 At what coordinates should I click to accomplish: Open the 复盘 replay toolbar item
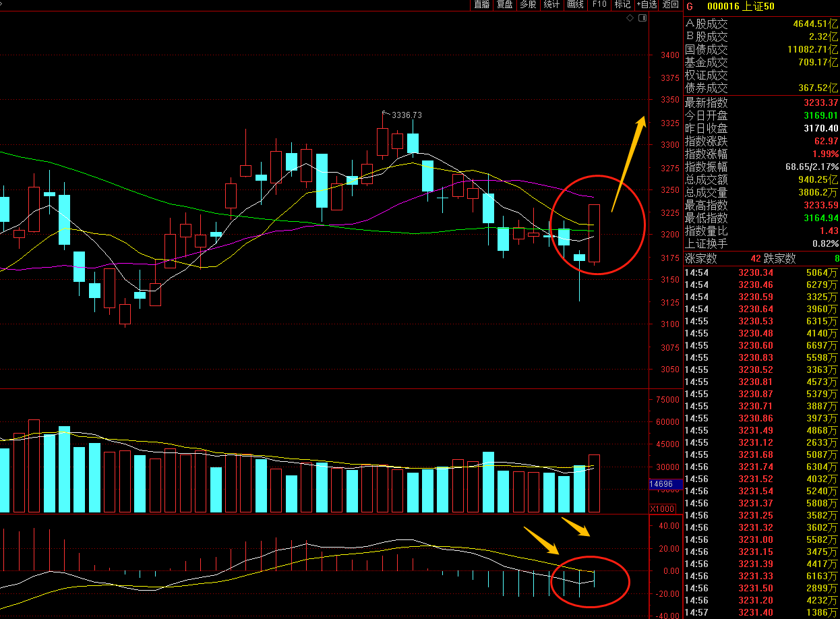click(505, 5)
